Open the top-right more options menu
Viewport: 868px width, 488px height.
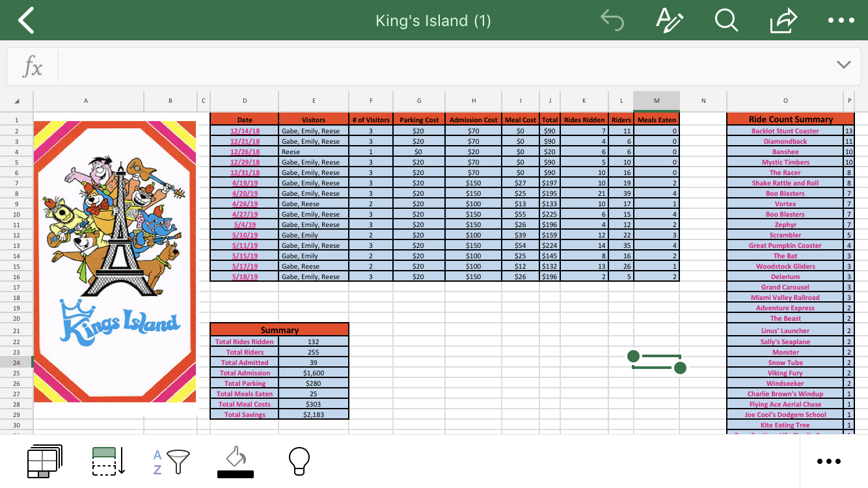[841, 21]
